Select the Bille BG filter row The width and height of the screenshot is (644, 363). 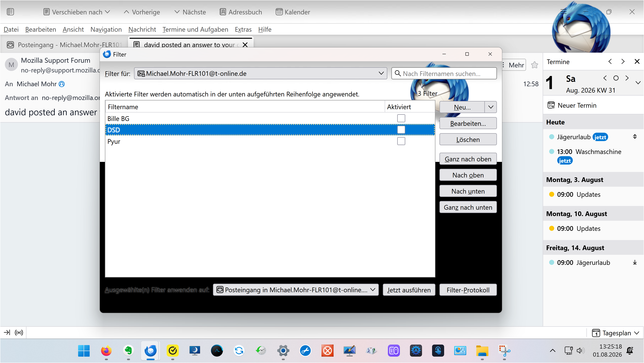(x=270, y=118)
